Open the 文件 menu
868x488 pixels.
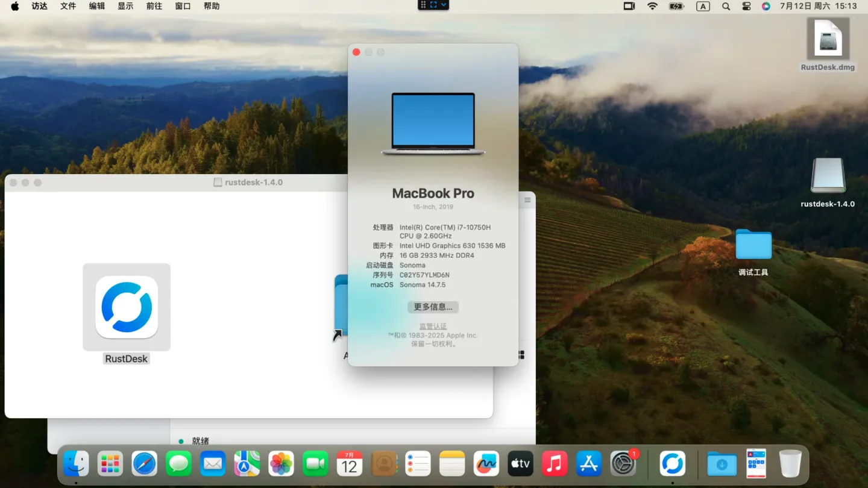tap(68, 6)
